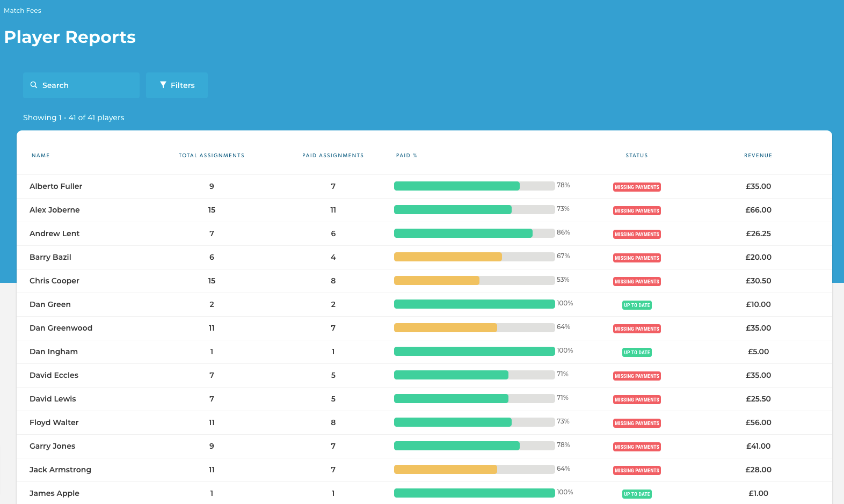This screenshot has height=504, width=844.
Task: Click Alex Joberne's £66.00 revenue
Action: point(758,210)
